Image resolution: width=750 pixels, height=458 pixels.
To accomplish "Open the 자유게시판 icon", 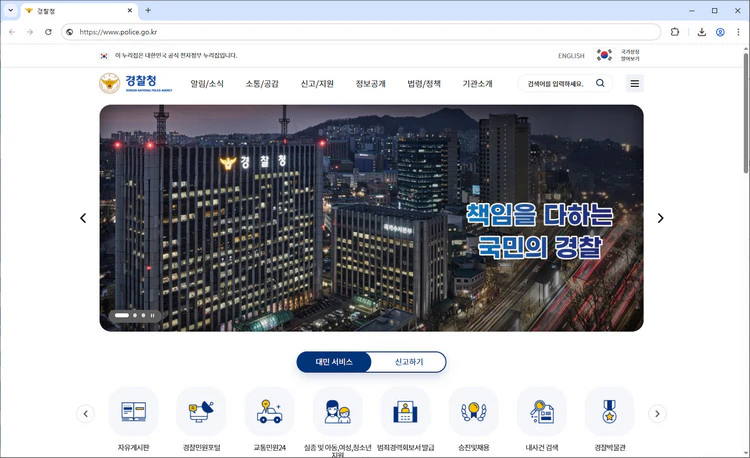I will click(133, 412).
